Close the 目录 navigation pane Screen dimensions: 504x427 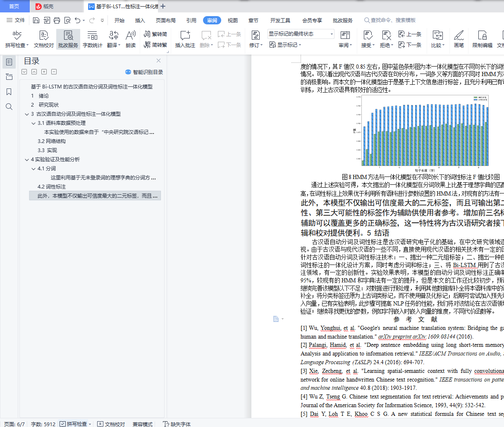(x=158, y=61)
